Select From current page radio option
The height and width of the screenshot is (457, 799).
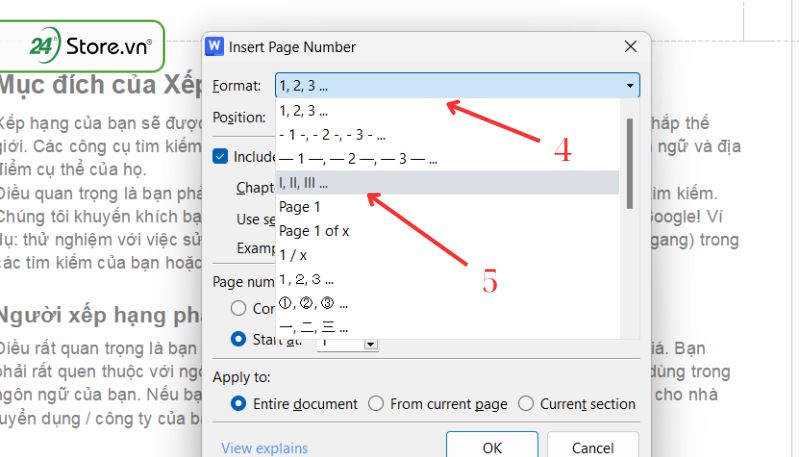(376, 404)
